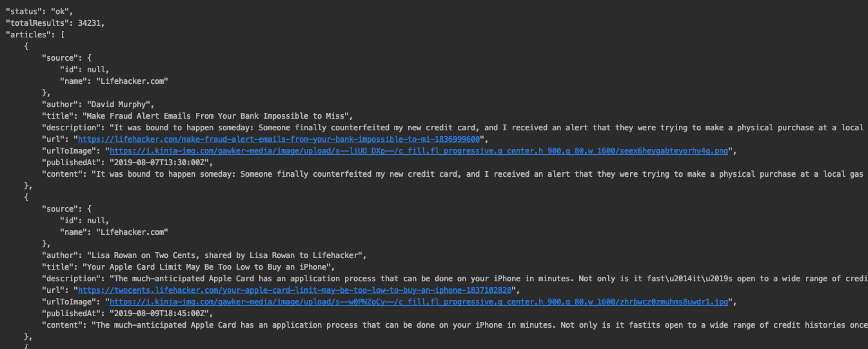
Task: Click the title "Make Fraud Alert Emails From Your Bank"
Action: [216, 116]
